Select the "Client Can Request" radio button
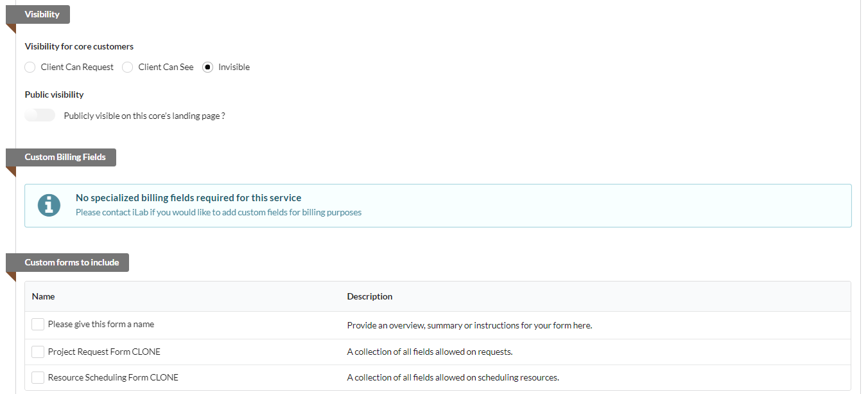The image size is (868, 394). pos(30,67)
